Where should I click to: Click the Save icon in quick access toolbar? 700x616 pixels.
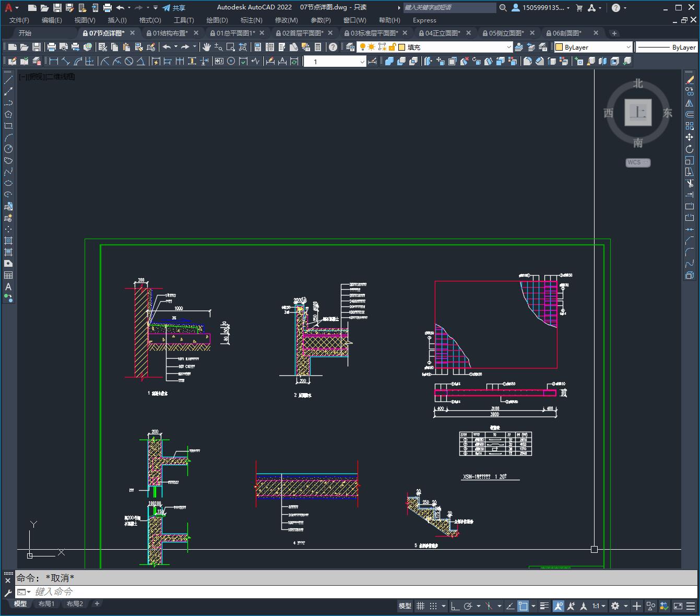click(57, 8)
